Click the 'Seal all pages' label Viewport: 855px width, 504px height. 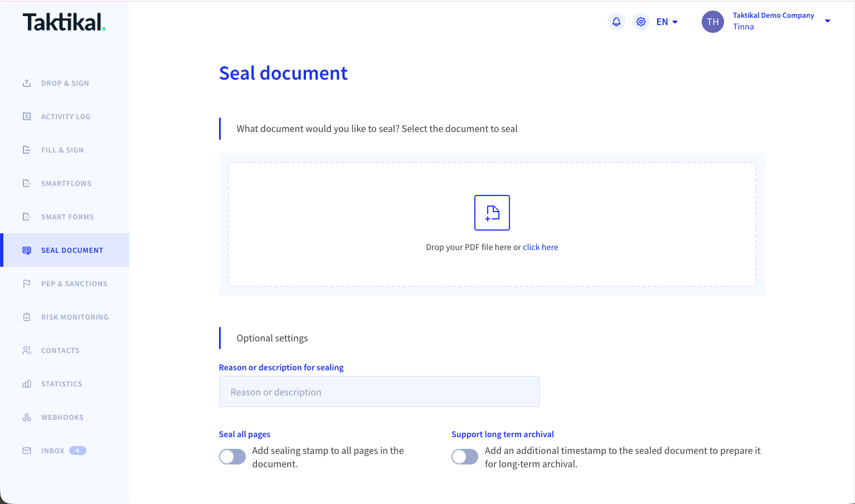(245, 434)
